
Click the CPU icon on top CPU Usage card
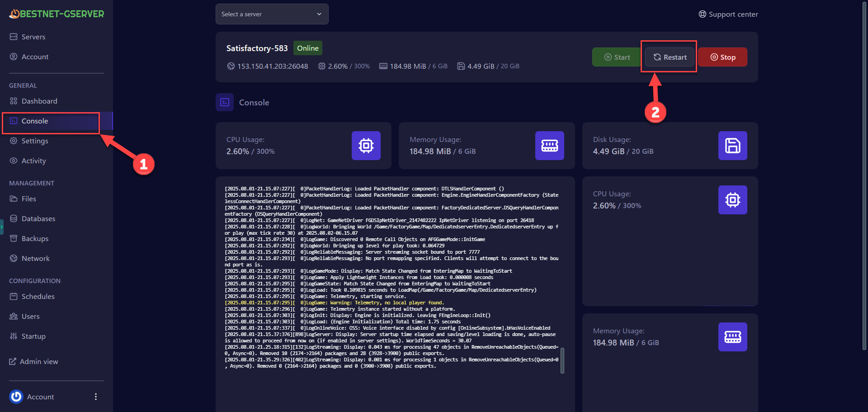click(x=366, y=146)
